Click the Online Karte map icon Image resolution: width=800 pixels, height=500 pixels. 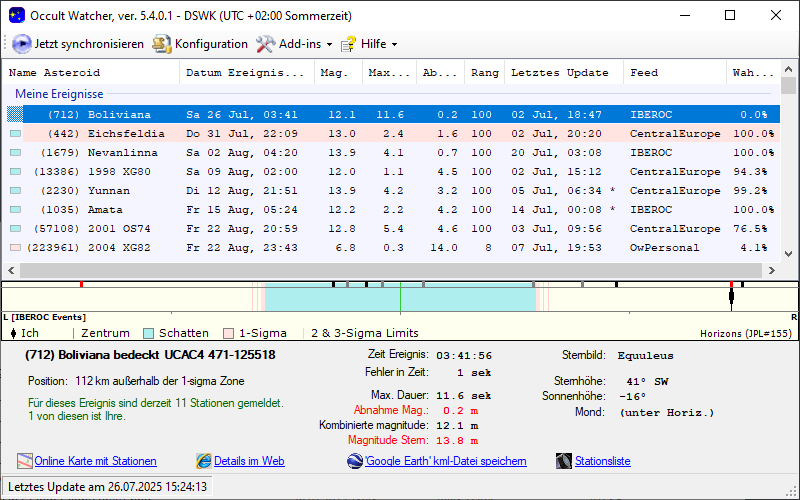click(x=24, y=461)
